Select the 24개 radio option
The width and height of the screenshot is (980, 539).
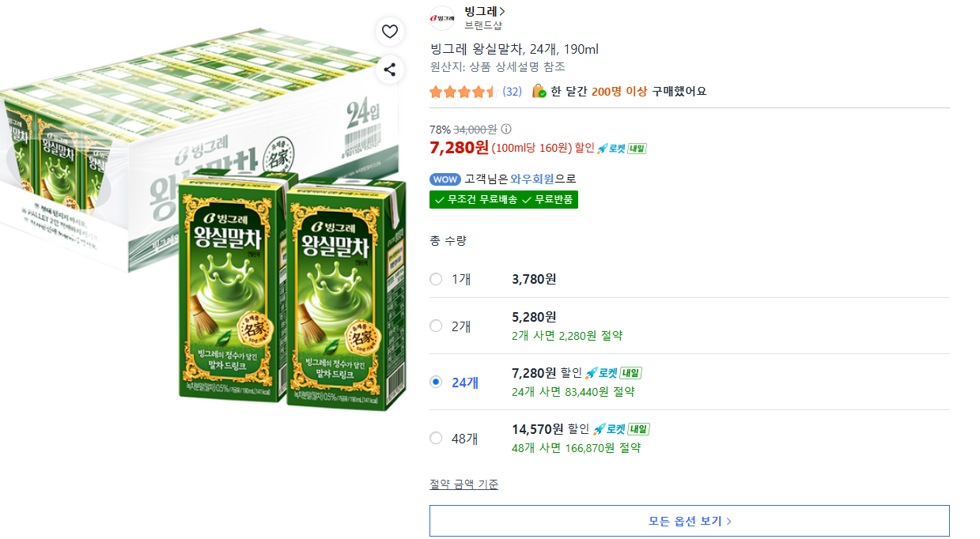click(436, 382)
